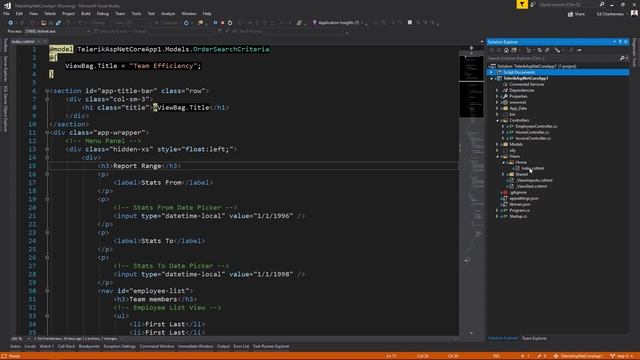Click the unpushed commits arrow in status bar

523,356
